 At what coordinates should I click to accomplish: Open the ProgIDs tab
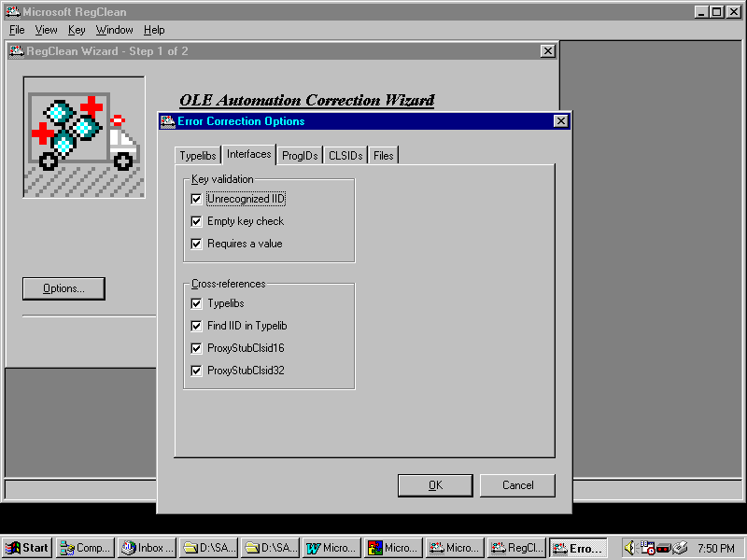(300, 156)
